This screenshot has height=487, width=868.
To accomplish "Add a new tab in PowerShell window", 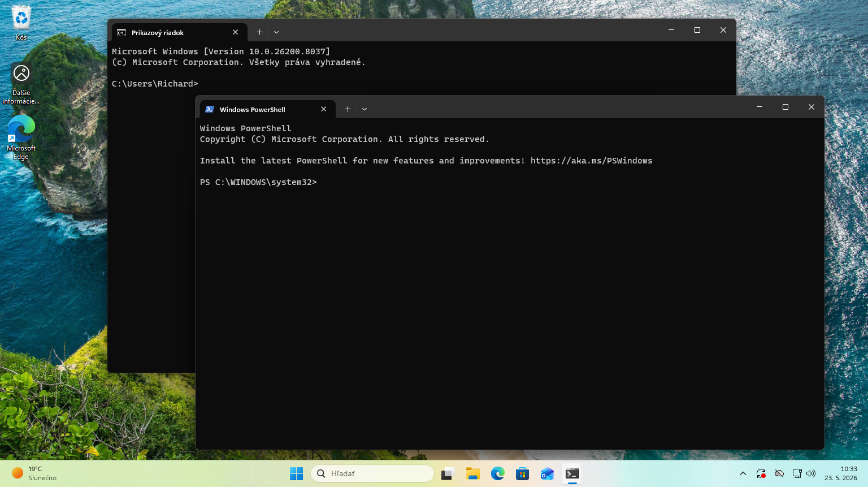I will [348, 109].
